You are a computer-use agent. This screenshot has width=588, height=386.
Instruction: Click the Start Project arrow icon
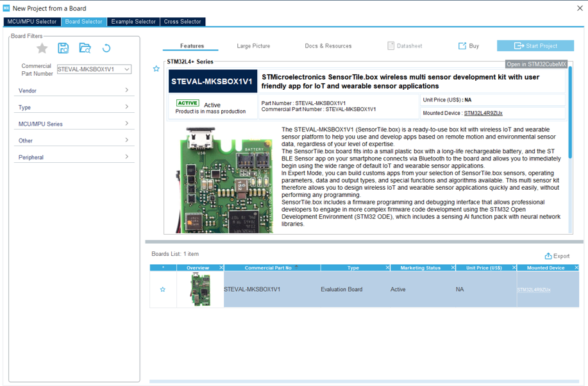pyautogui.click(x=519, y=46)
